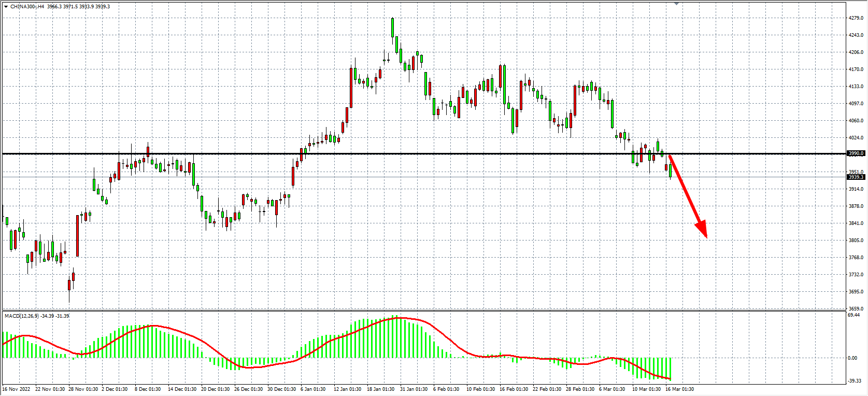Click the 3990.0 horizontal line price tag
This screenshot has height=396, width=868.
pyautogui.click(x=856, y=153)
